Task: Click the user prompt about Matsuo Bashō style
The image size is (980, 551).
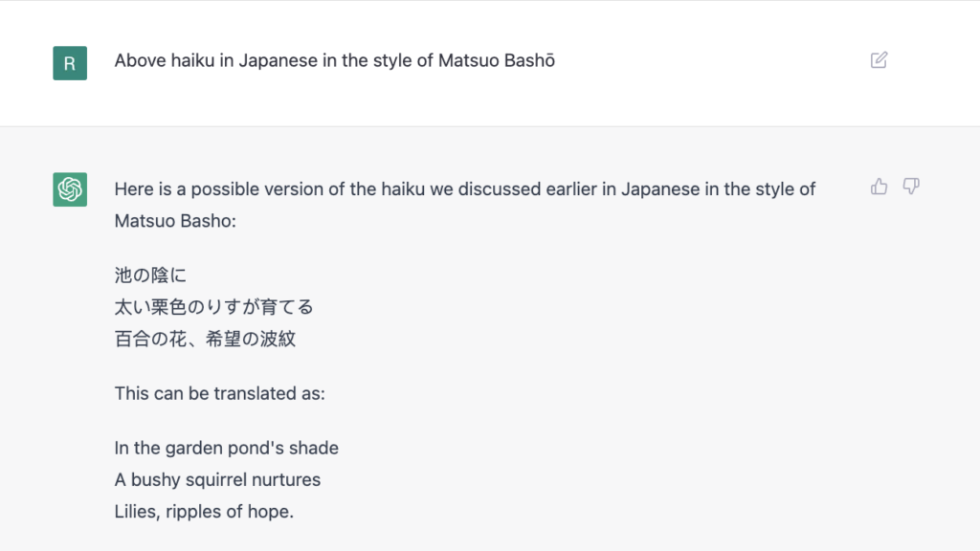Action: [x=334, y=60]
